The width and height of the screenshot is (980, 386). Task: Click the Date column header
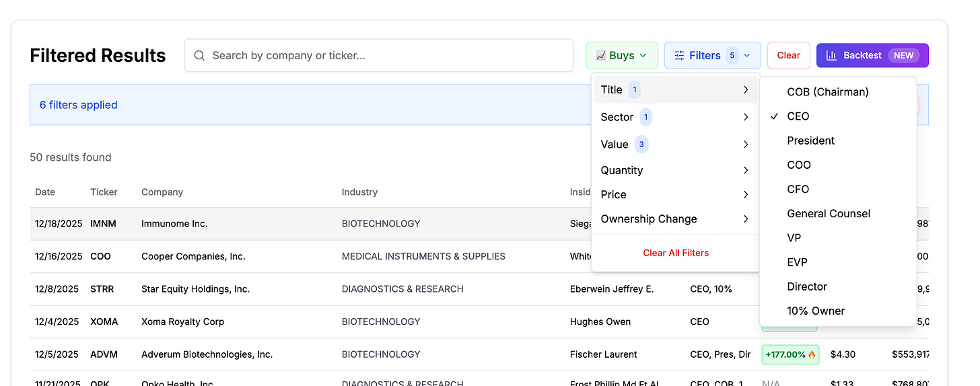pyautogui.click(x=45, y=192)
